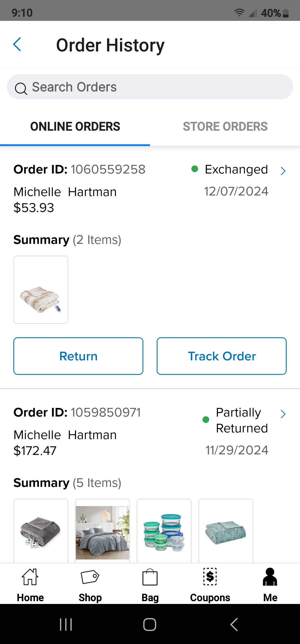Image resolution: width=300 pixels, height=644 pixels.
Task: Tap the search magnifier icon
Action: click(21, 89)
